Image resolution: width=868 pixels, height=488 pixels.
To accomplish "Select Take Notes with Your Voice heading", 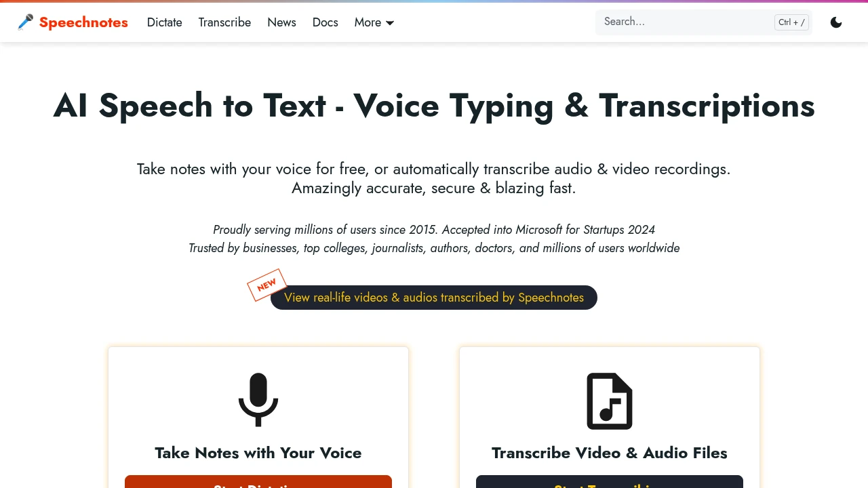I will pos(258,453).
